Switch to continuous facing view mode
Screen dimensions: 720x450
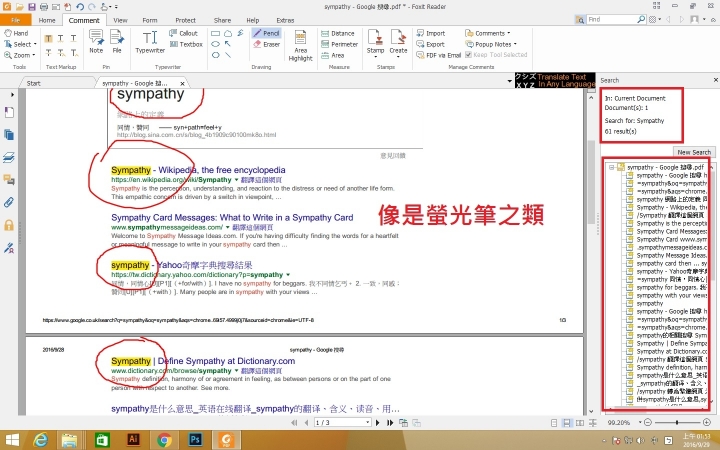(x=593, y=422)
